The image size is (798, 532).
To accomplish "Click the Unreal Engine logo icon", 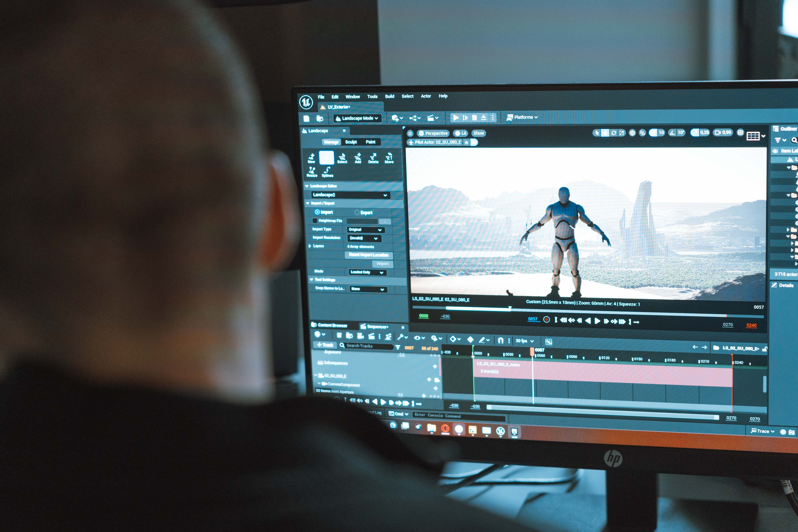I will point(306,102).
